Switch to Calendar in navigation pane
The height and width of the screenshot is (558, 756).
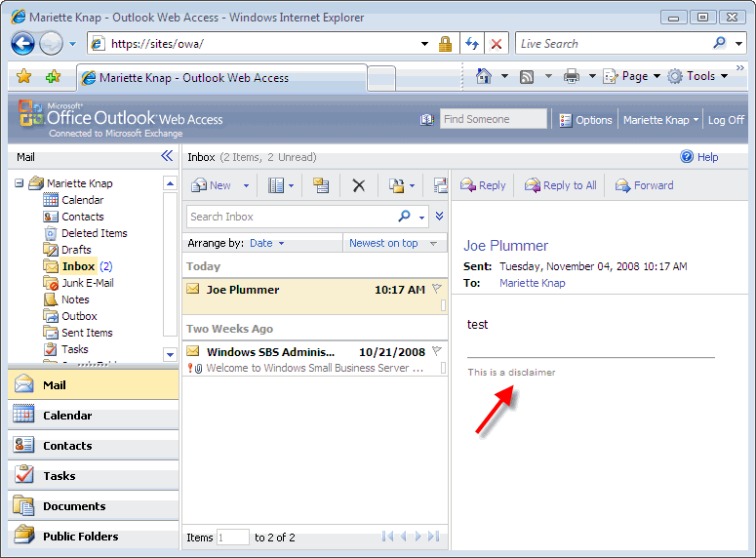[x=93, y=416]
